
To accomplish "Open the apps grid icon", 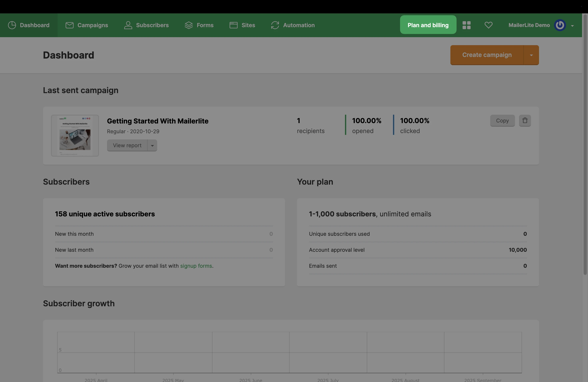I will coord(466,25).
